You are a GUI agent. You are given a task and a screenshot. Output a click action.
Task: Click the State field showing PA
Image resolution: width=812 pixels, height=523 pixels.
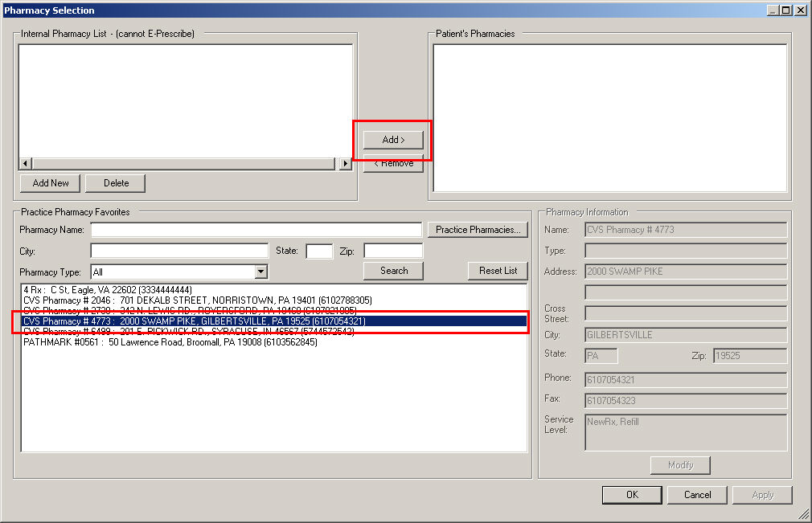[601, 356]
